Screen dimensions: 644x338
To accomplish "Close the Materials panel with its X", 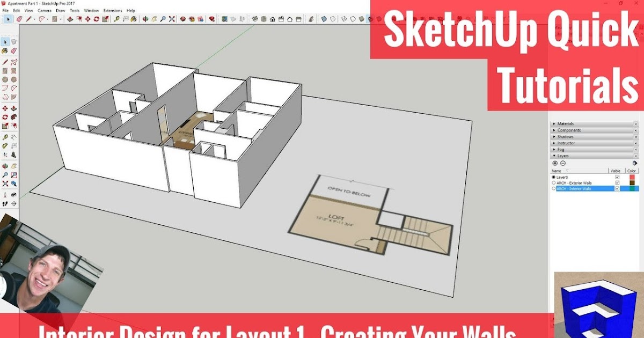I will point(636,124).
